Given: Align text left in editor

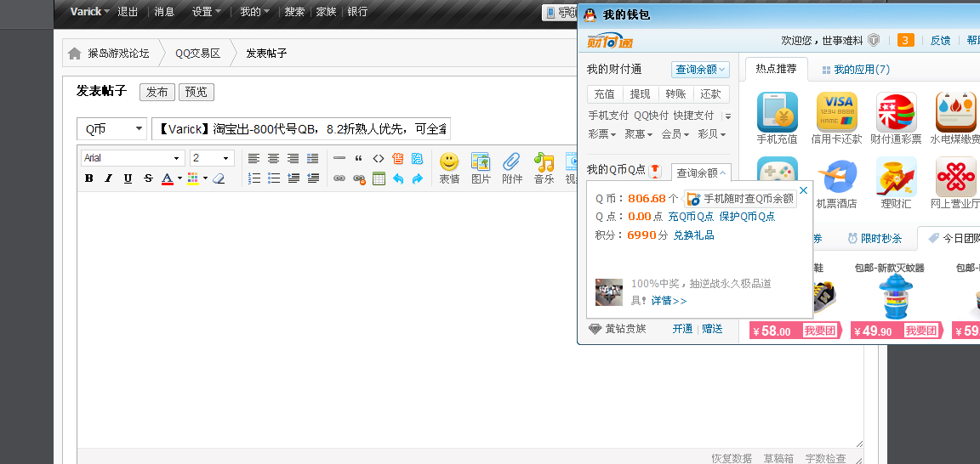Looking at the screenshot, I should (254, 159).
